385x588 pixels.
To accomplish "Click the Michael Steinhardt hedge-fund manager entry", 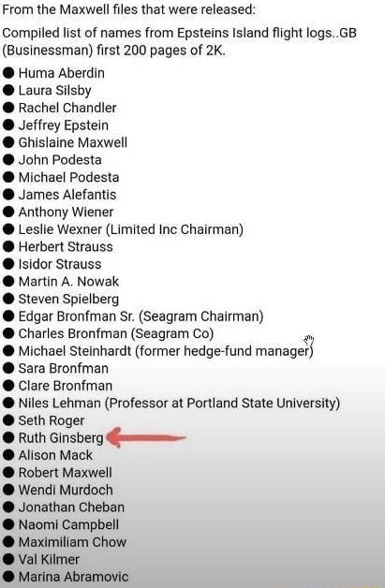I will point(166,351).
